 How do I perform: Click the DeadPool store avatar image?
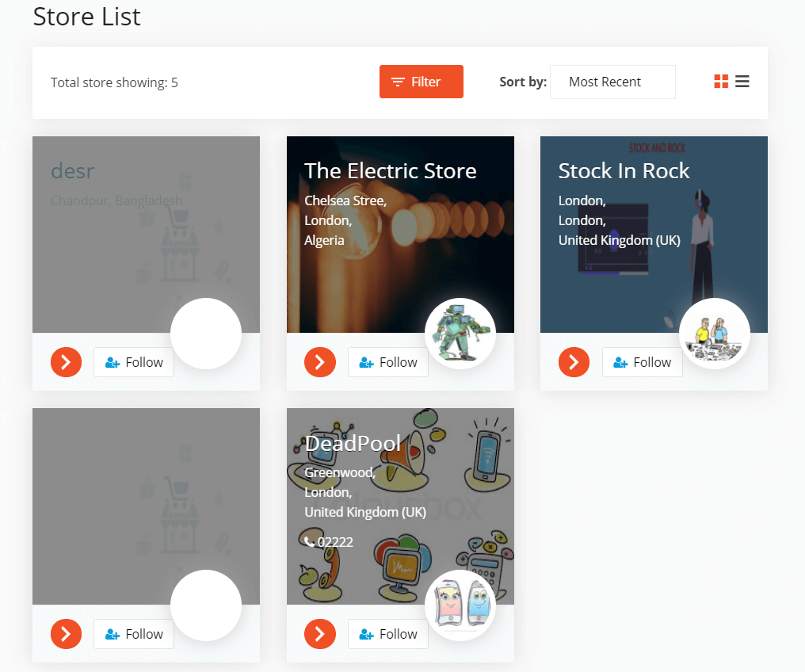pyautogui.click(x=460, y=605)
